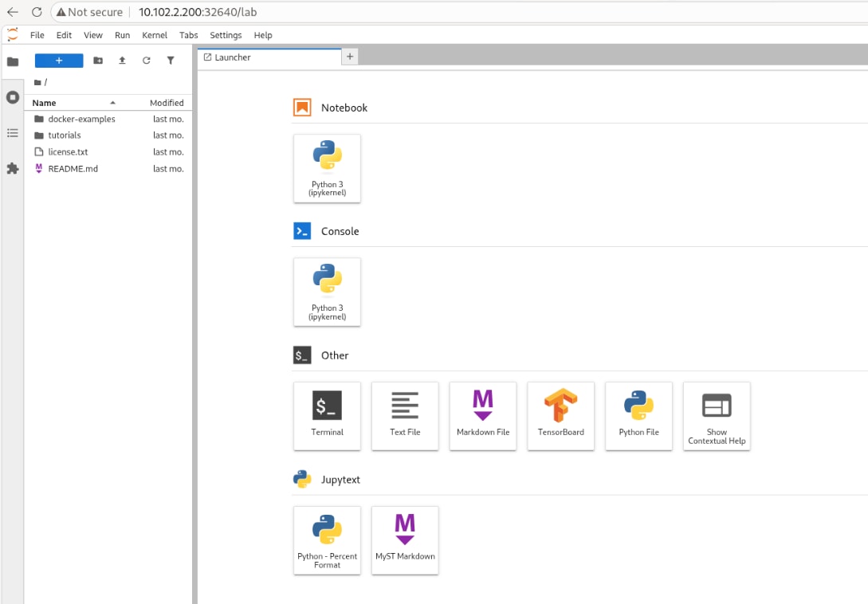Launch Python 3 ipykernel Console
The image size is (868, 604).
click(x=327, y=292)
